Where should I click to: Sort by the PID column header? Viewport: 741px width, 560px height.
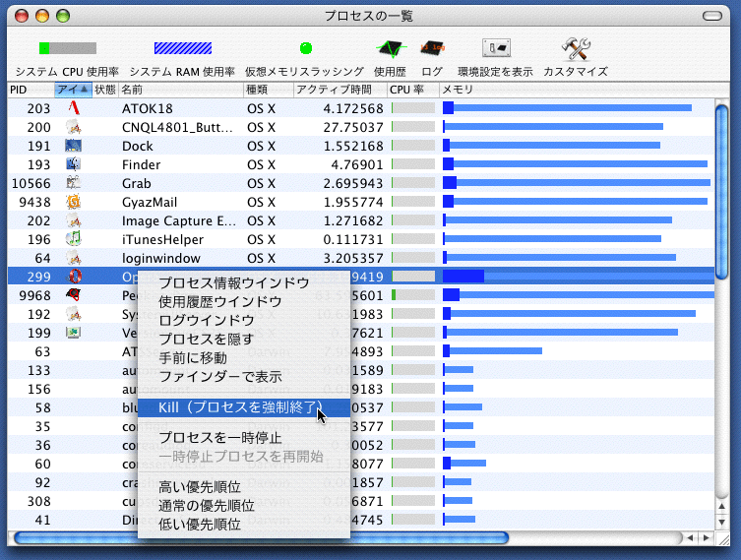(x=31, y=90)
